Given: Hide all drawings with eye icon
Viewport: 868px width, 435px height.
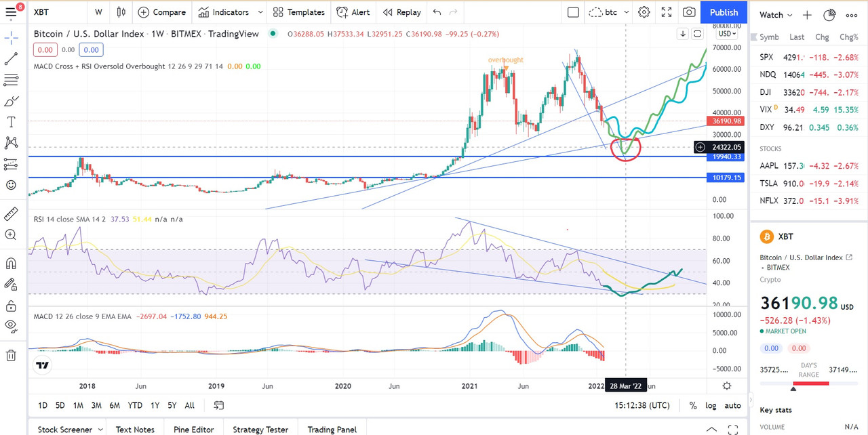Looking at the screenshot, I should (x=11, y=326).
